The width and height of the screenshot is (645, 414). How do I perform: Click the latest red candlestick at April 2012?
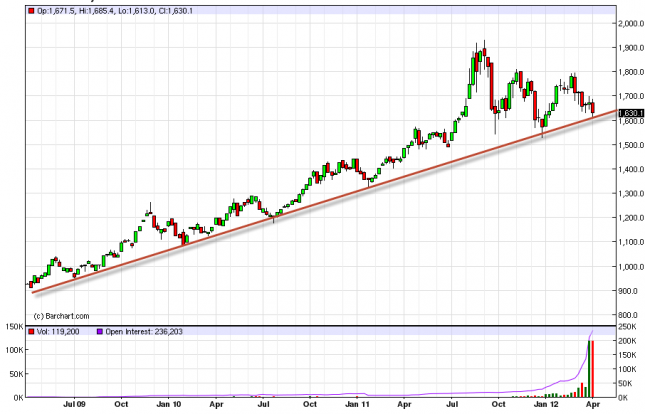click(x=593, y=108)
